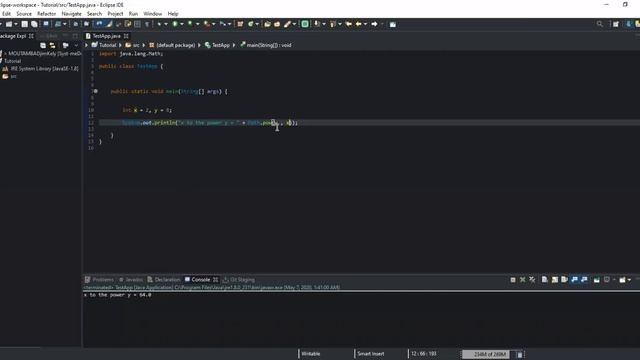Screen dimensions: 640x360
Task: Click the New Java Package icon
Action: coord(240,24)
